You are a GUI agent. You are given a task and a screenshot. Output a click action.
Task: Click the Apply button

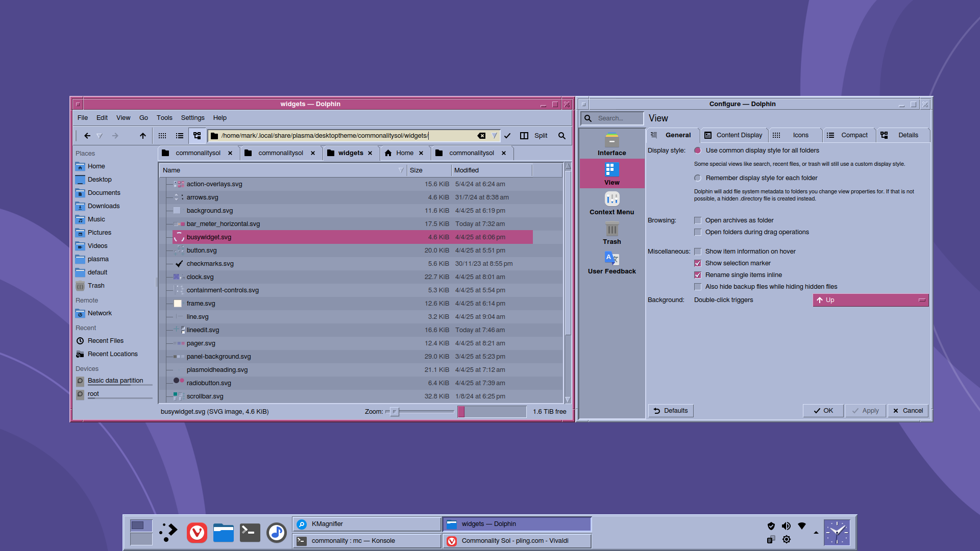(866, 411)
